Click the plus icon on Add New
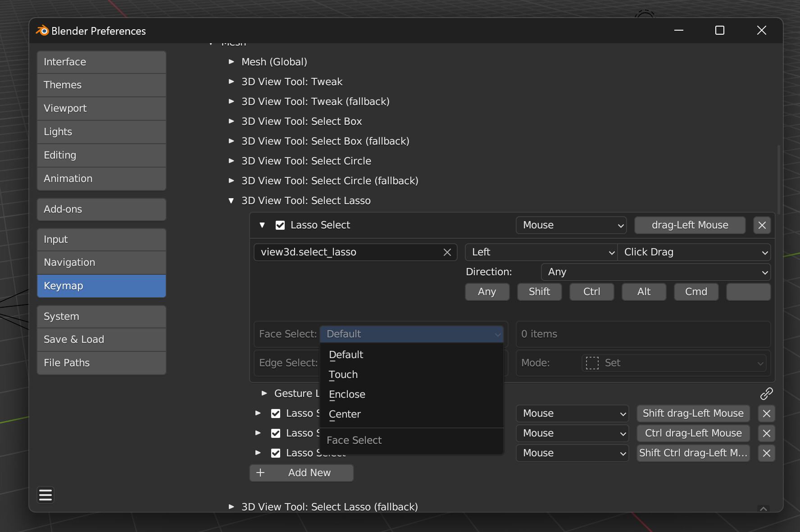The height and width of the screenshot is (532, 800). coord(260,473)
